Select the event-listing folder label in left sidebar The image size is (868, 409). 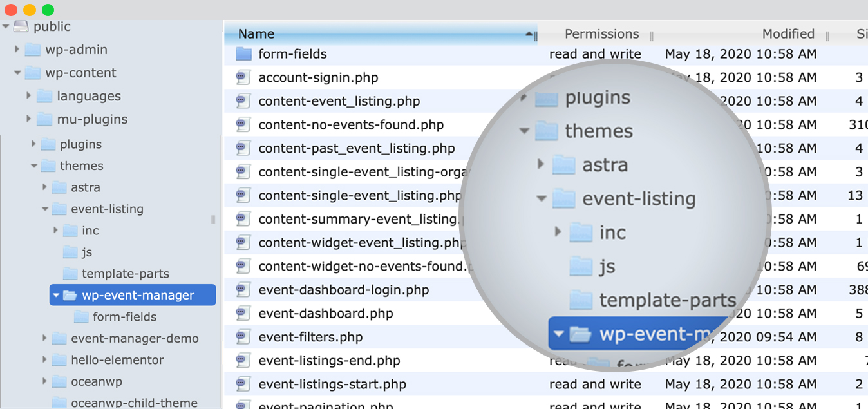pyautogui.click(x=107, y=209)
